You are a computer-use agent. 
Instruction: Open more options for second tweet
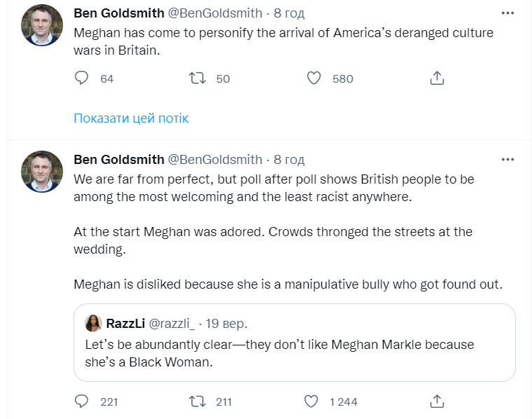[x=509, y=160]
